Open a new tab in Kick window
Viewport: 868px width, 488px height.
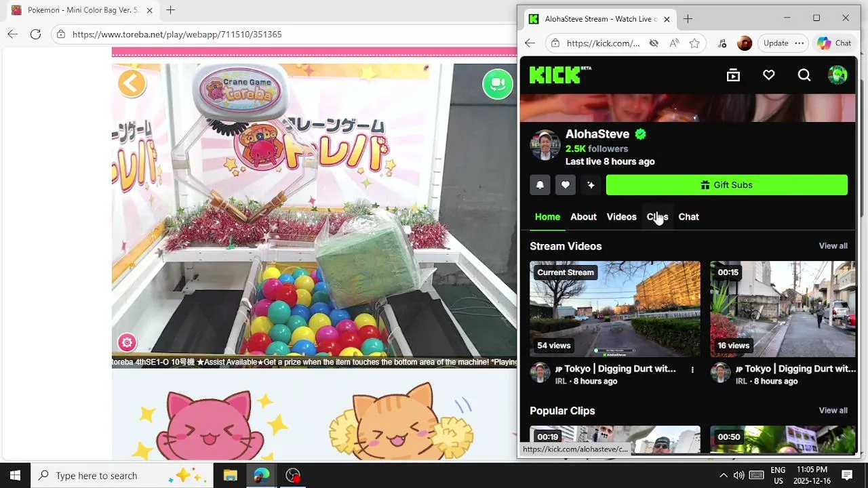688,19
